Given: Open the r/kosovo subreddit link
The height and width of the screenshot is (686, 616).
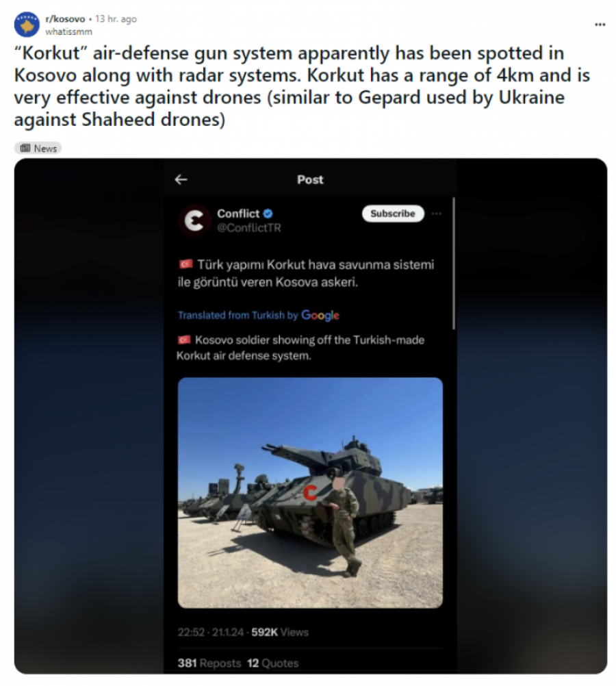Looking at the screenshot, I should [65, 19].
